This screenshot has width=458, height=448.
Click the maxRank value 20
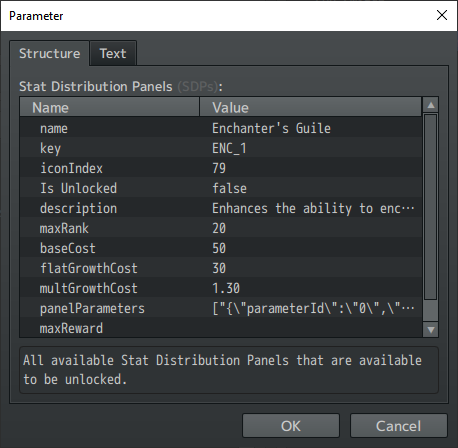219,228
